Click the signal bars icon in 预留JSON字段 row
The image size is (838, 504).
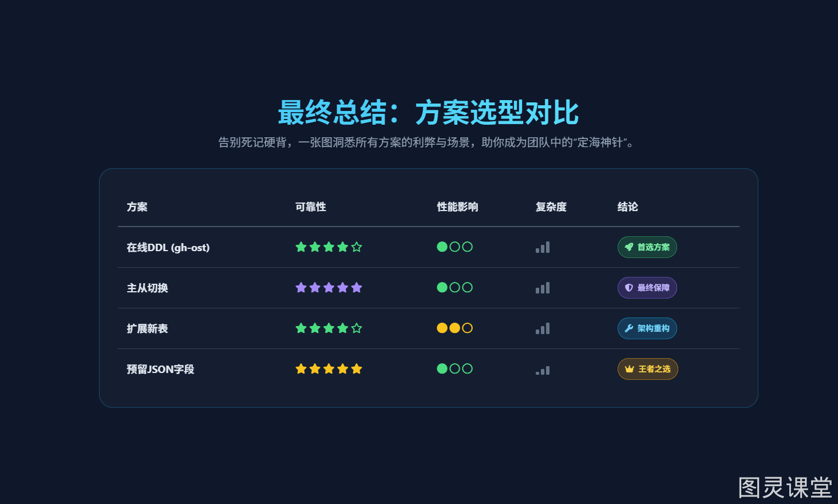(x=543, y=370)
